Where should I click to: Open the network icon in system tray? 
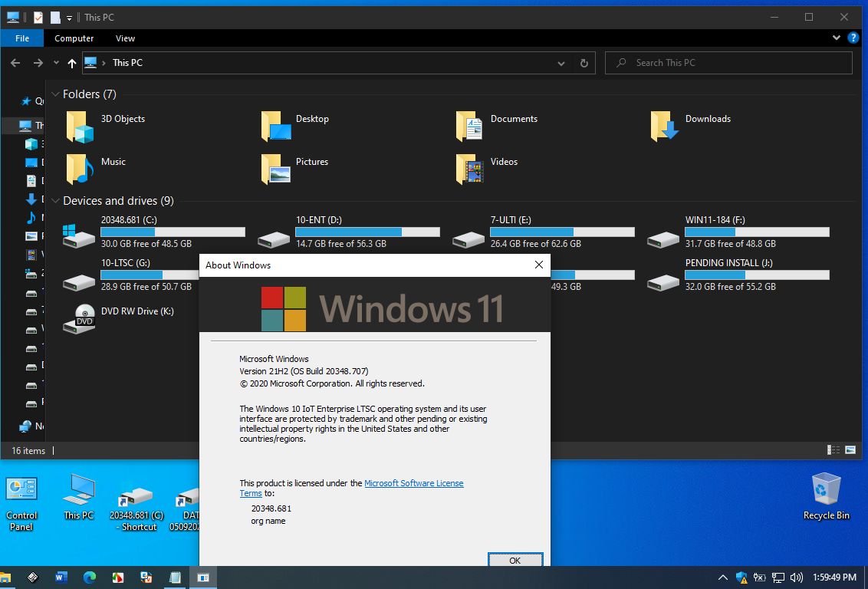[778, 577]
